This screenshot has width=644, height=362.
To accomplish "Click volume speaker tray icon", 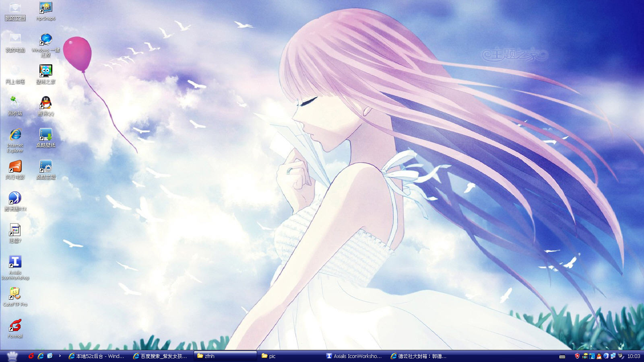I will click(621, 356).
